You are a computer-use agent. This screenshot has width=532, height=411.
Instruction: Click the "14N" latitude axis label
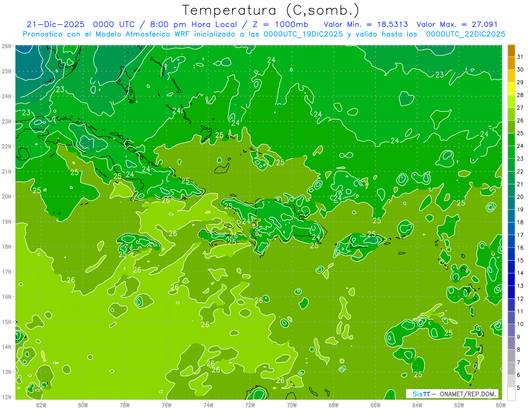[6, 347]
